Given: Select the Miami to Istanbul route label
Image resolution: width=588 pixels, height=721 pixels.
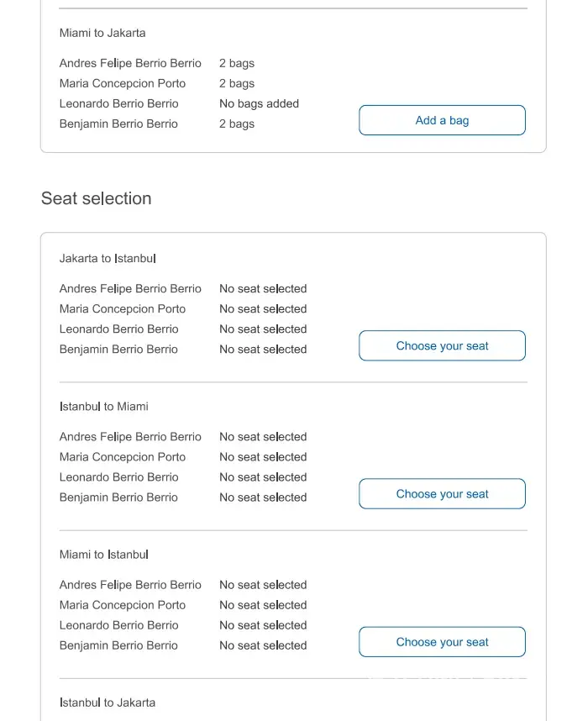Looking at the screenshot, I should point(104,555).
